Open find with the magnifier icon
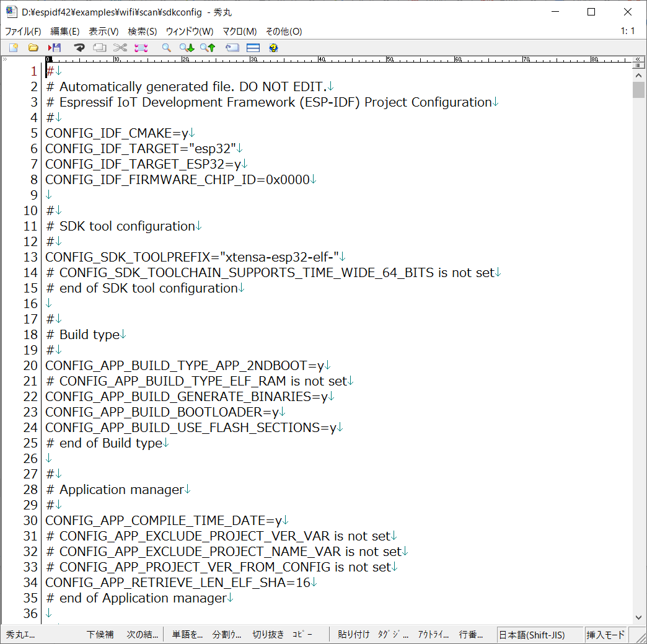This screenshot has width=647, height=644. click(166, 48)
